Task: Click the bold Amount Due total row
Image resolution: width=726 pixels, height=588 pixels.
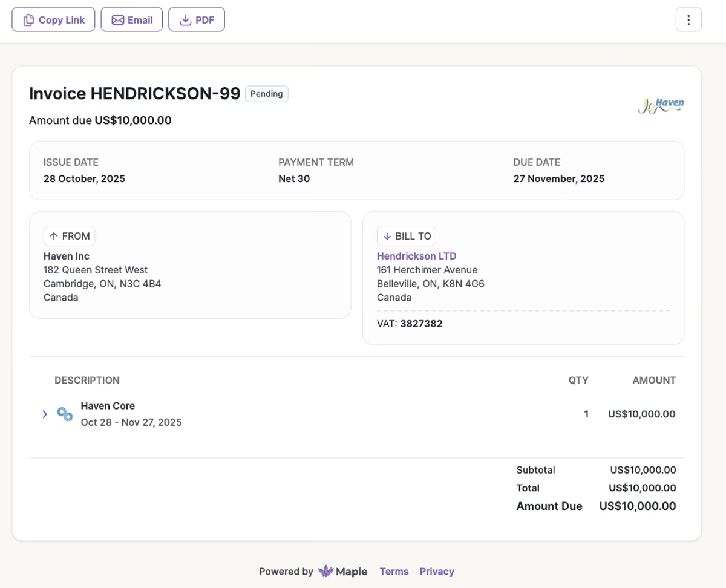Action: coord(595,506)
